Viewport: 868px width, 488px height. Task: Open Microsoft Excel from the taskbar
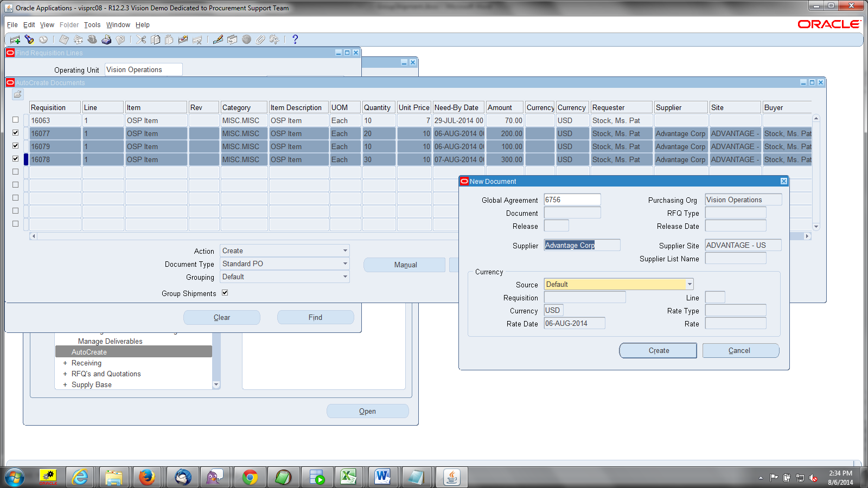pos(348,477)
